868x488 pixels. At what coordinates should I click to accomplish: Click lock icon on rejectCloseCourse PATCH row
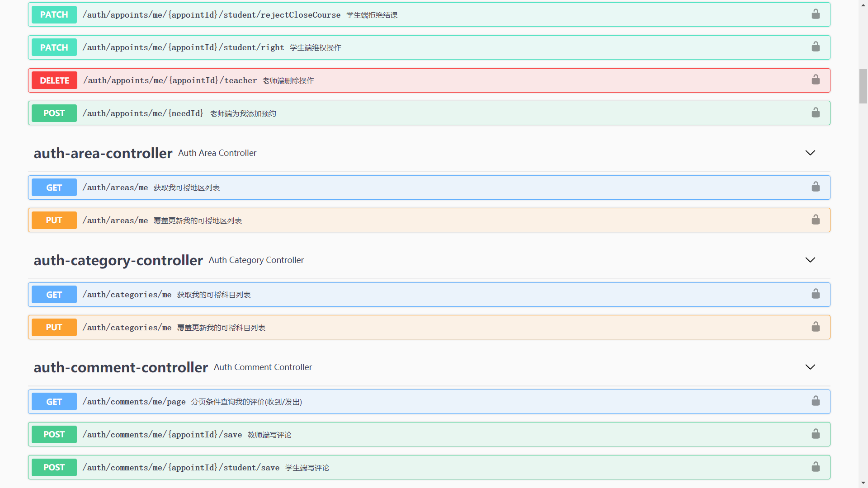[816, 14]
